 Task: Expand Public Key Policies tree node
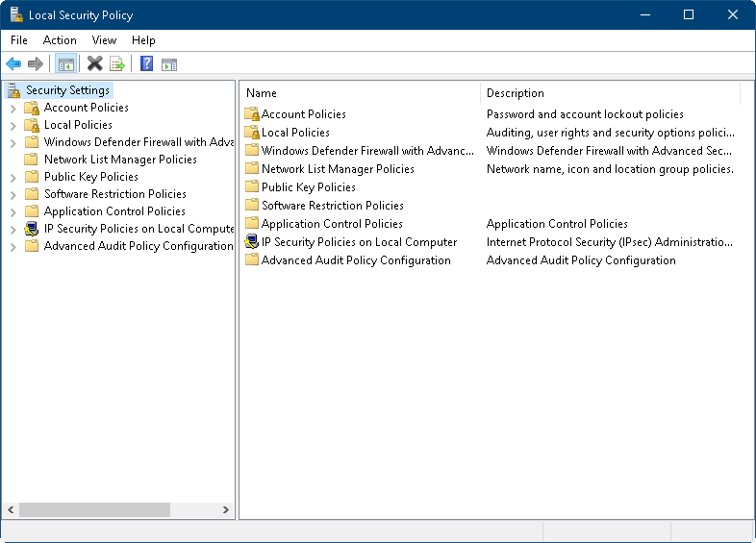(x=13, y=177)
